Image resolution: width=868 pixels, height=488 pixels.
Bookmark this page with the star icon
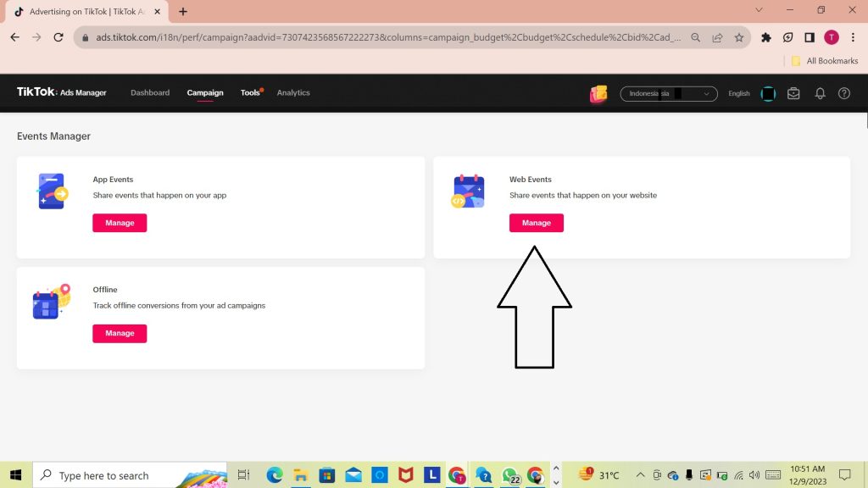tap(739, 37)
